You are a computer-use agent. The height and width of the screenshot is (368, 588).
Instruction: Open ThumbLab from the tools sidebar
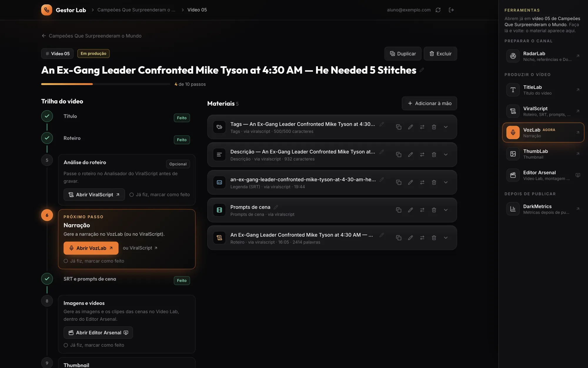[543, 154]
